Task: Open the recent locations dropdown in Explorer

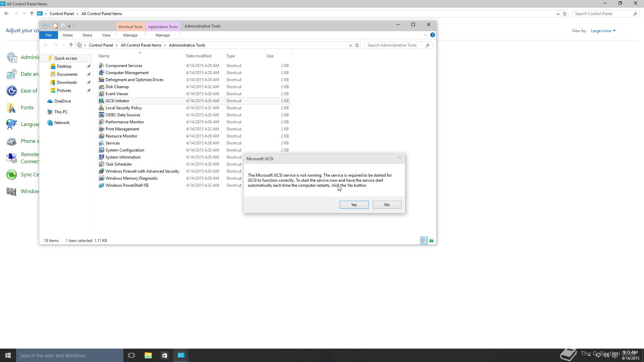Action: tap(63, 45)
